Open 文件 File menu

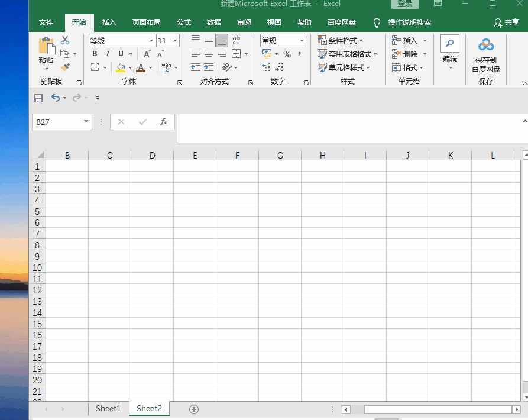coord(46,22)
